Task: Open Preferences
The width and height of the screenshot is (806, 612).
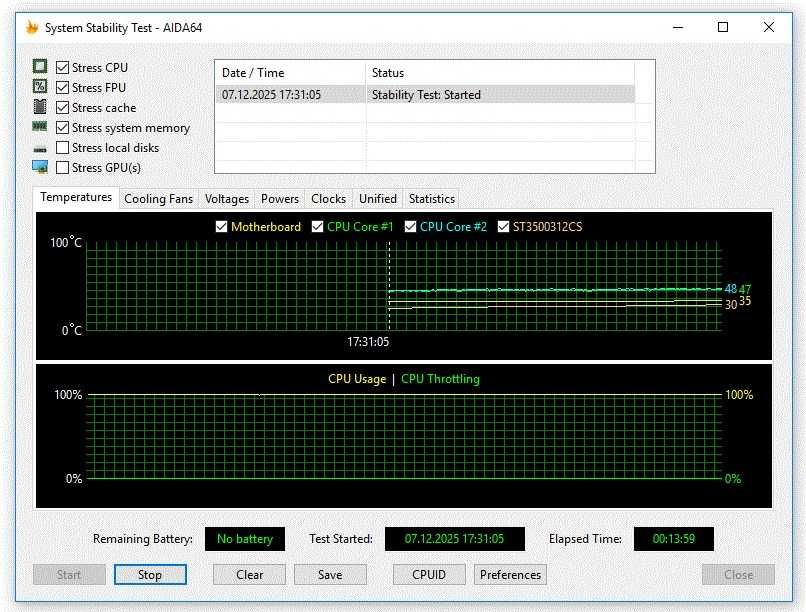Action: click(510, 574)
